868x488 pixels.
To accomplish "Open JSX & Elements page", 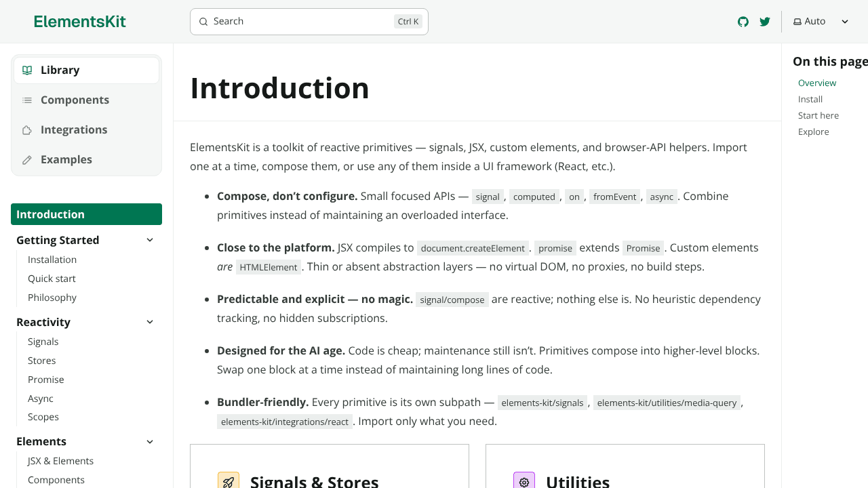I will [60, 461].
